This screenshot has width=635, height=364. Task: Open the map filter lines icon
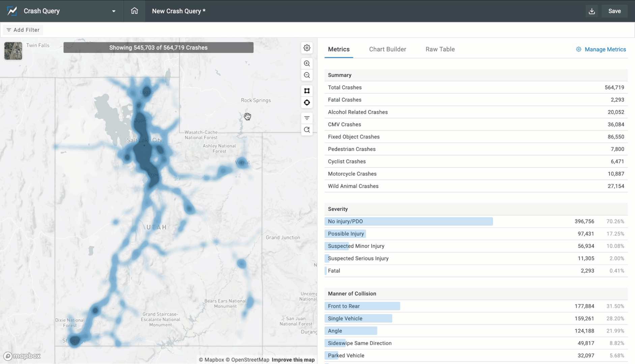click(x=307, y=118)
